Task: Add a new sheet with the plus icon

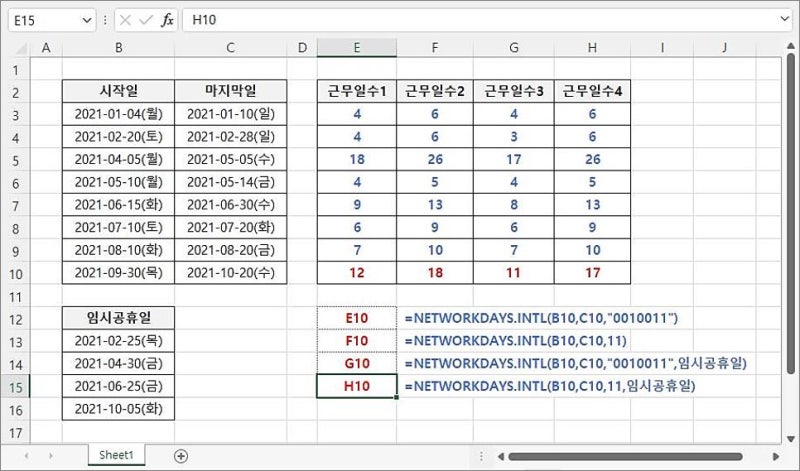Action: point(181,456)
